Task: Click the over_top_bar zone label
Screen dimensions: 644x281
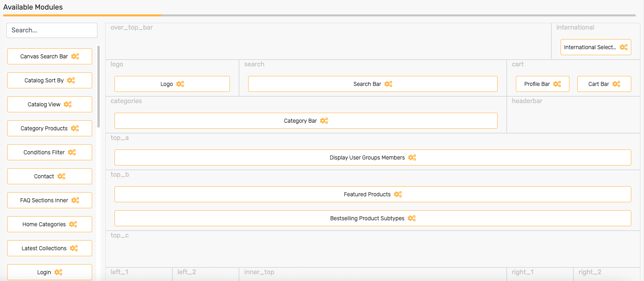Action: pos(132,28)
